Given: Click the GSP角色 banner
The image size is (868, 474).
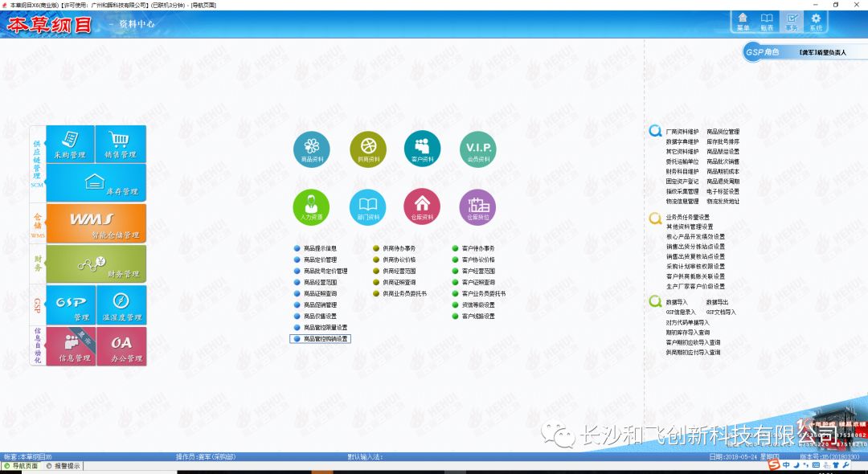Looking at the screenshot, I should [804, 52].
